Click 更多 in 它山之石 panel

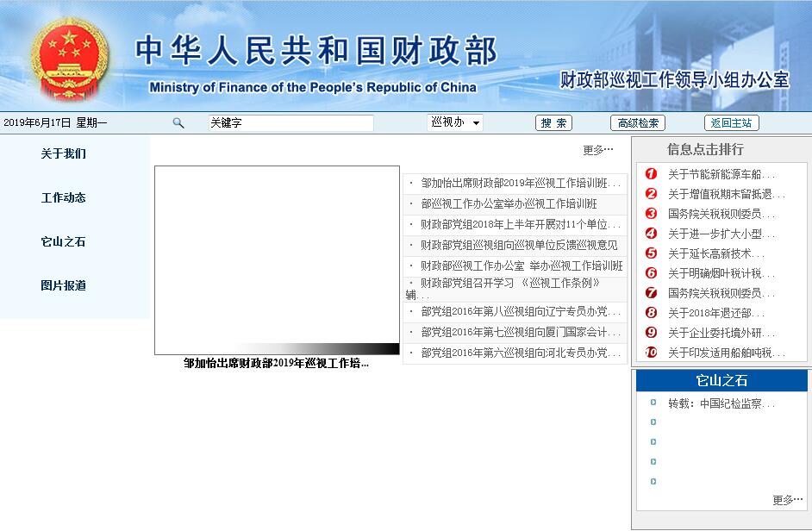point(788,500)
